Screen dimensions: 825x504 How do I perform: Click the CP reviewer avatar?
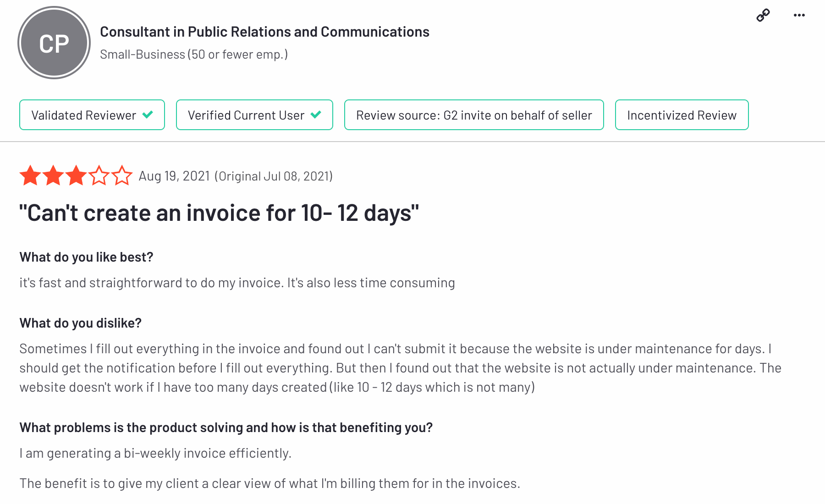click(x=54, y=43)
